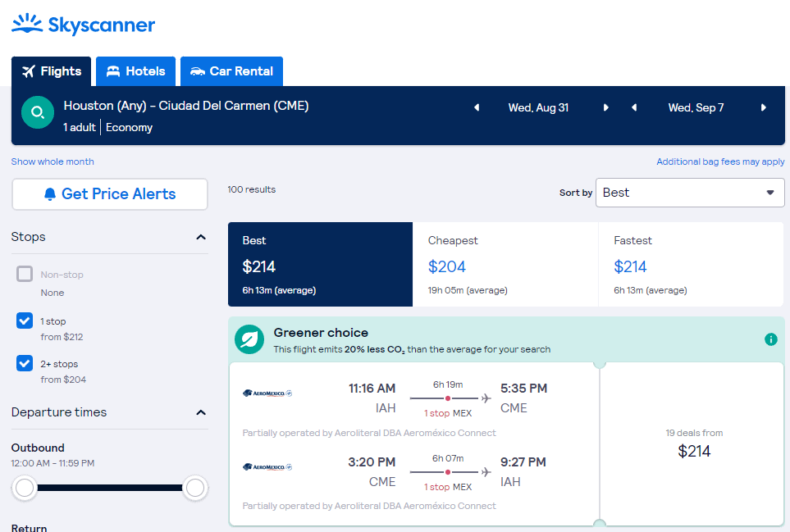Open the info icon on Greener choice banner
Screen dimensions: 790x532
pos(770,339)
